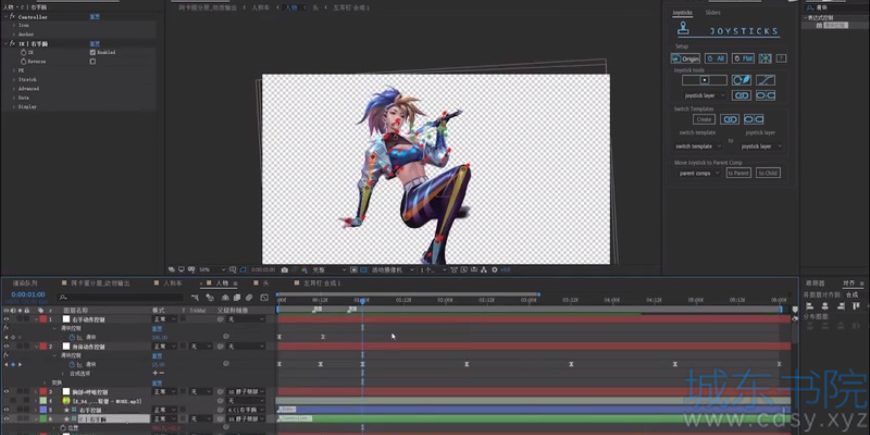Screen dimensions: 870x435
Task: Click the joystick pen edit icon
Action: 741,80
